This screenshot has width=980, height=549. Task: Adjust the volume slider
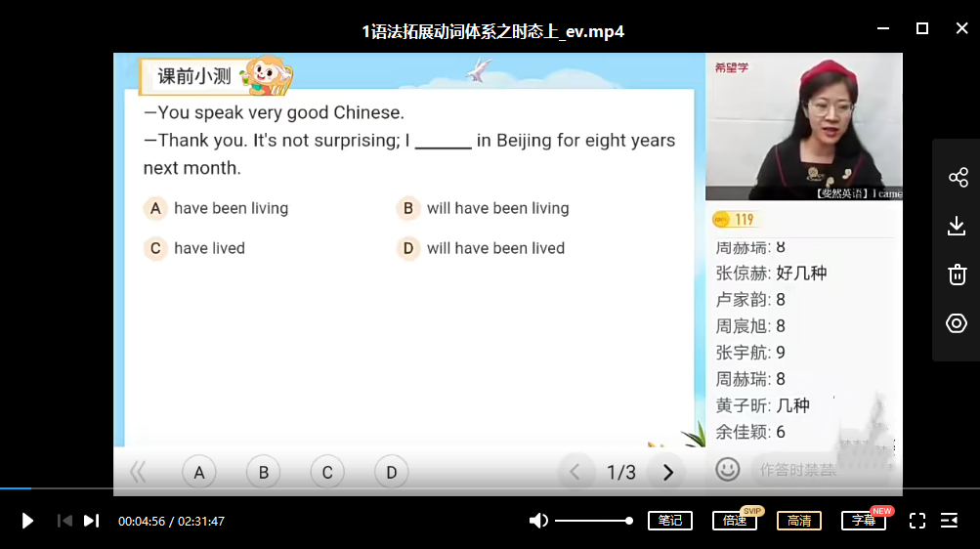593,521
